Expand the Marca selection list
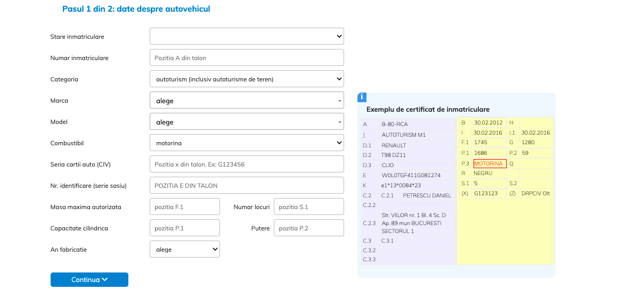This screenshot has height=306, width=644. tap(247, 100)
